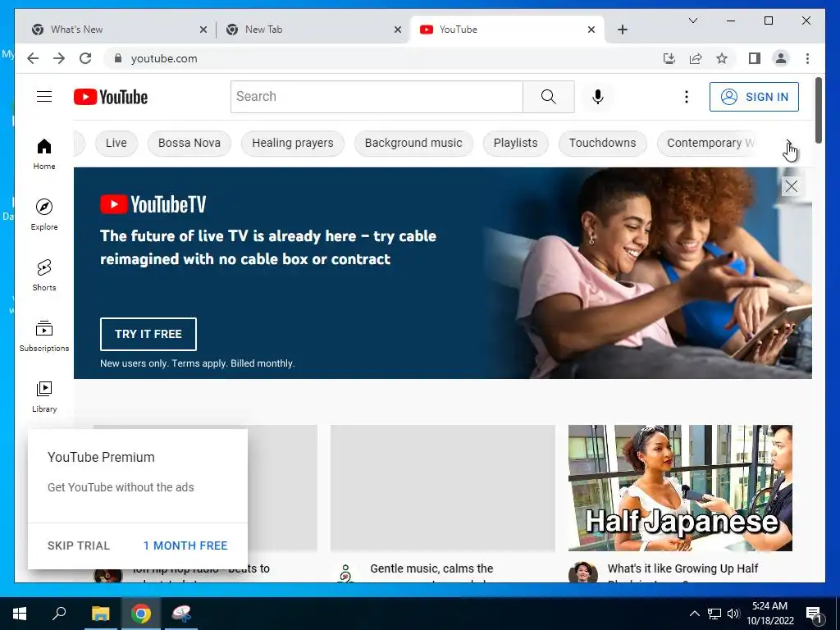Go back with the browser back arrow
840x630 pixels.
pyautogui.click(x=33, y=58)
